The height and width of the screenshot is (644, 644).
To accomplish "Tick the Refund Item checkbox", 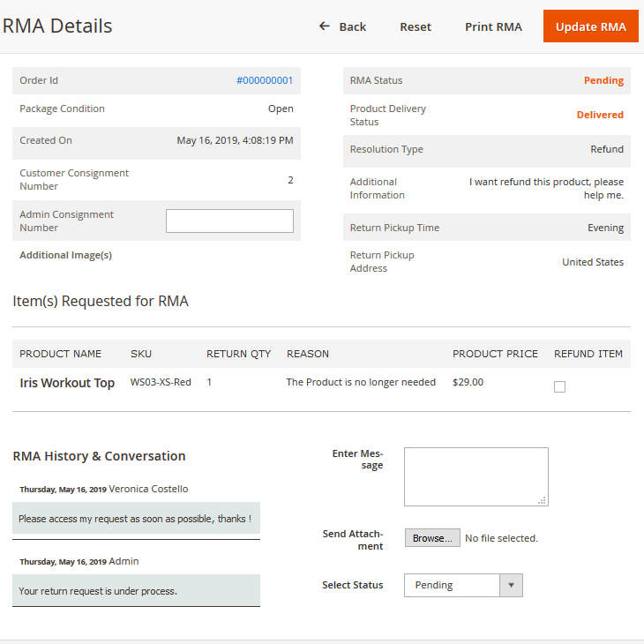I will pos(559,386).
